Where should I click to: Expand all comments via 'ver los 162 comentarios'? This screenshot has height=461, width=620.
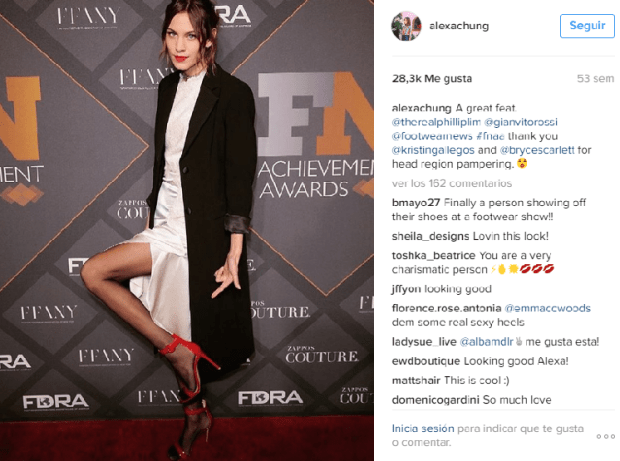point(452,183)
